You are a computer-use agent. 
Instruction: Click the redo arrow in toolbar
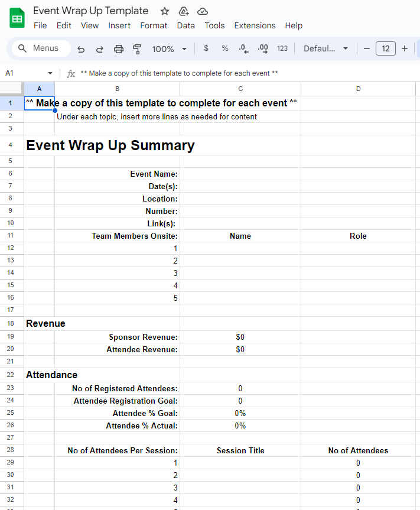click(99, 49)
